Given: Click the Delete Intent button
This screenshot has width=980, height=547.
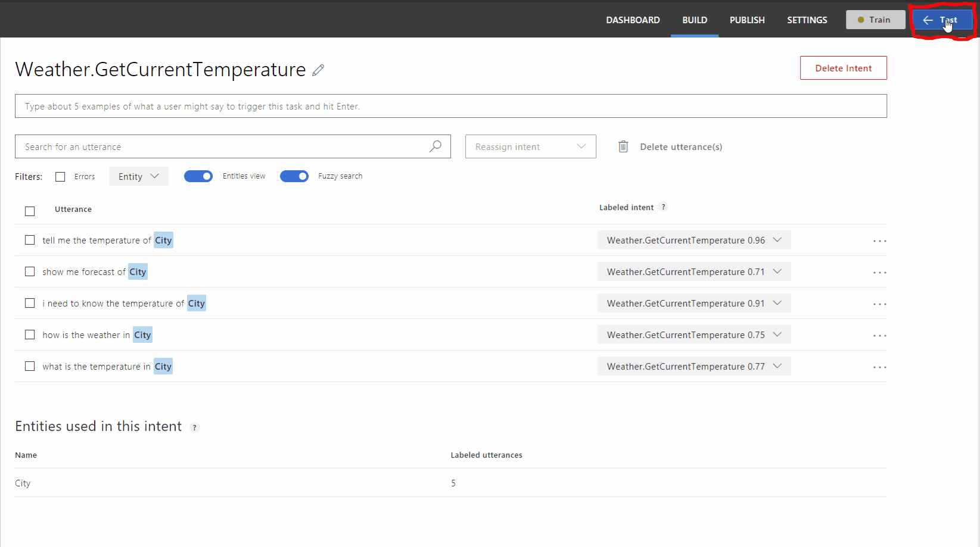Looking at the screenshot, I should pos(843,68).
